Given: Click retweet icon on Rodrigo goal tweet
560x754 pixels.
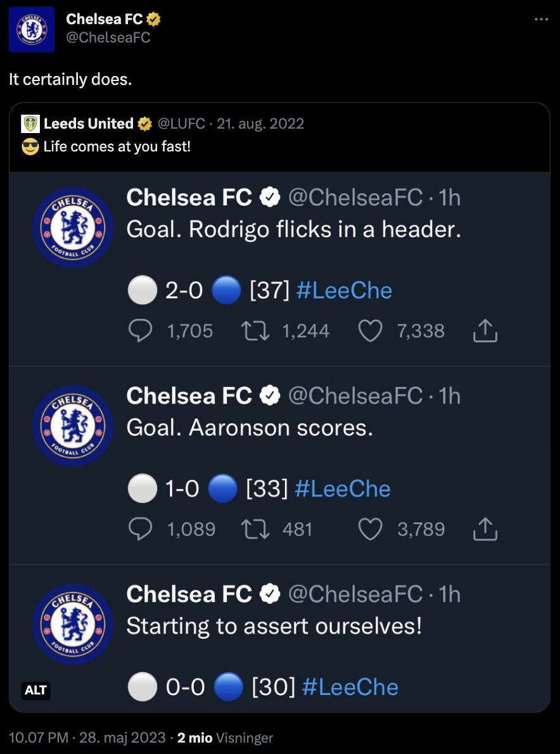Looking at the screenshot, I should pos(256,331).
